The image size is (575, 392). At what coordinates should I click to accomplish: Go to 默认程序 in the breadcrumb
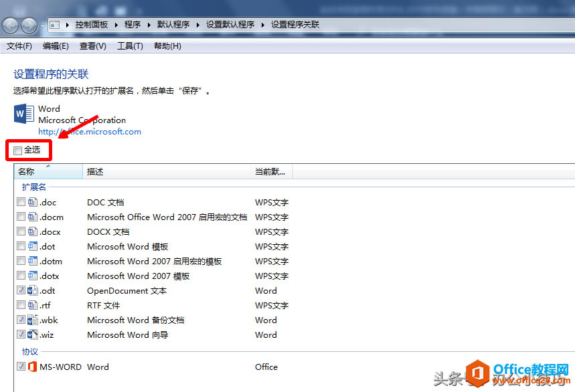click(173, 25)
